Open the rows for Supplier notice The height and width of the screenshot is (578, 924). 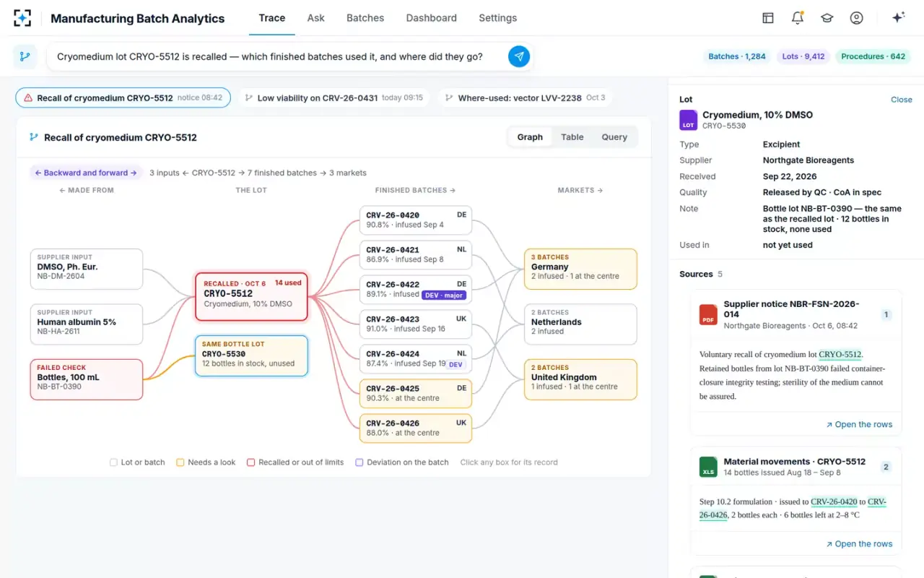click(859, 425)
